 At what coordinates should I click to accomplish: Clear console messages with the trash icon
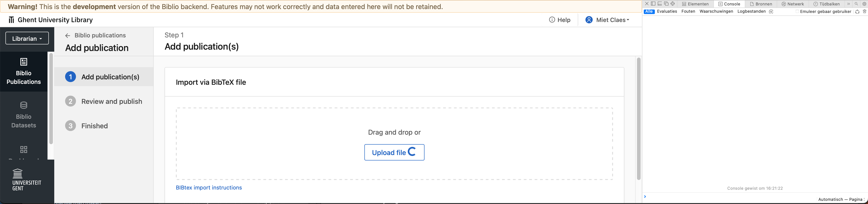point(865,11)
